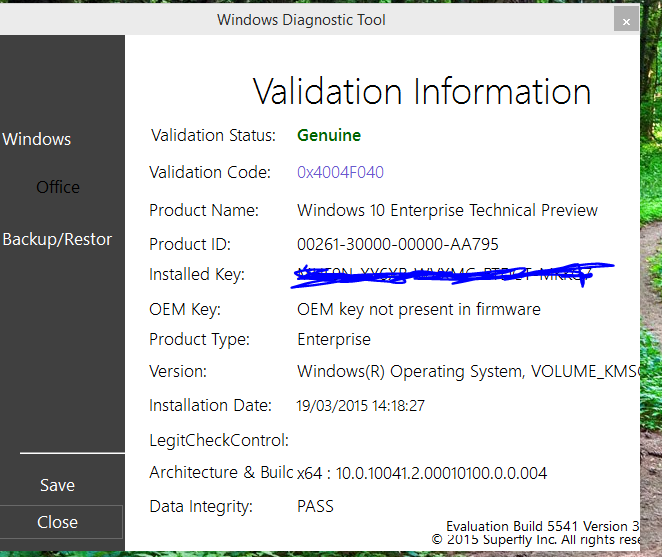Click 'OEM key not present in firmware'
The width and height of the screenshot is (662, 557).
point(418,310)
